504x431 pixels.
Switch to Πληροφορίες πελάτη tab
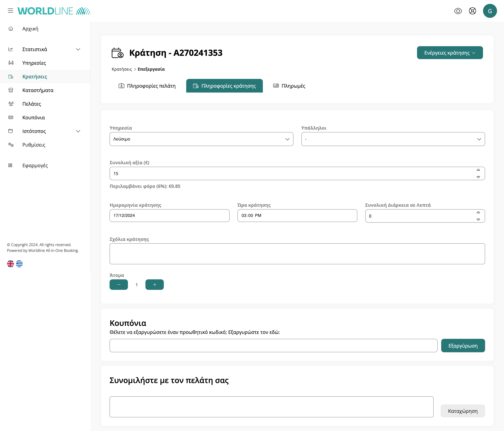coord(147,86)
